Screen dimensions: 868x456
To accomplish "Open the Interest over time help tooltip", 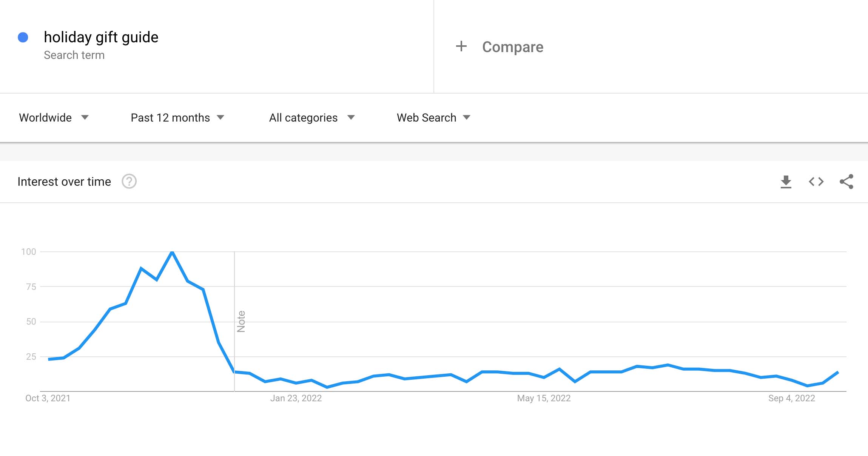I will coord(130,182).
